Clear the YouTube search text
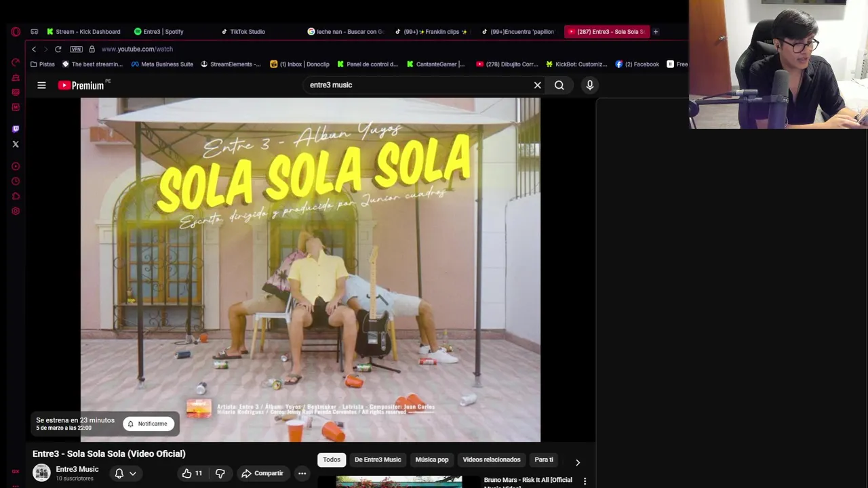868x488 pixels. [x=537, y=85]
